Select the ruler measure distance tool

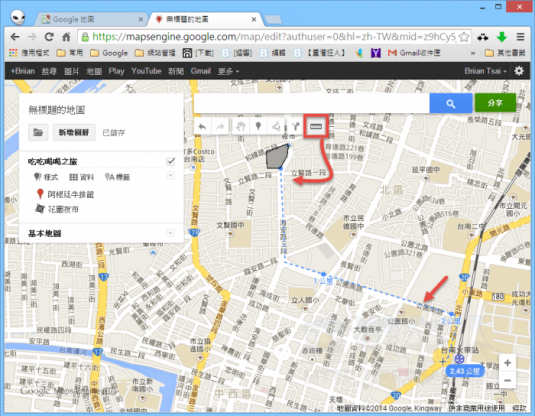pyautogui.click(x=316, y=127)
